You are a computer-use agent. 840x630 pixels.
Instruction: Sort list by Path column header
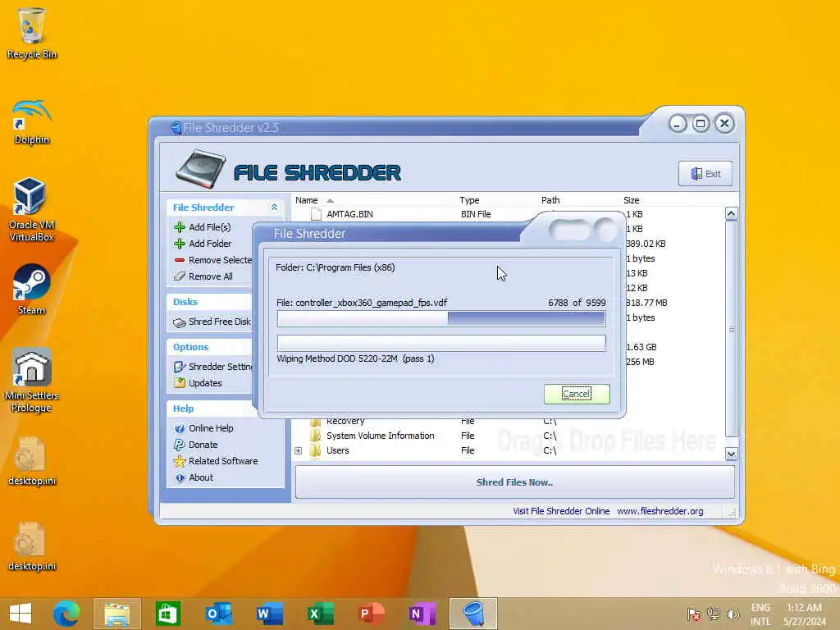tap(550, 200)
